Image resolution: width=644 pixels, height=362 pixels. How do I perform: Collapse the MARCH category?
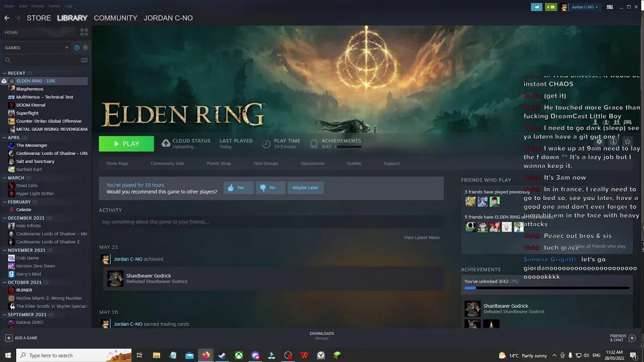coord(5,177)
